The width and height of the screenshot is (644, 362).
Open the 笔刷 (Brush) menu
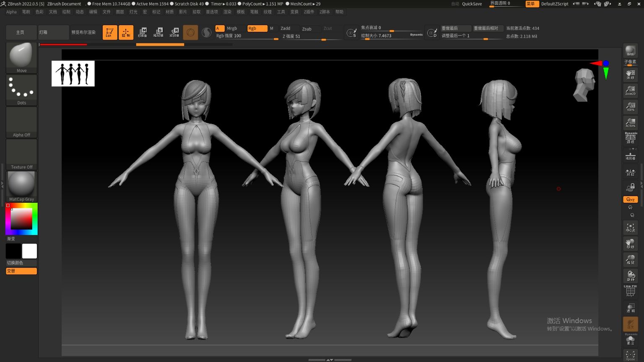pyautogui.click(x=26, y=12)
